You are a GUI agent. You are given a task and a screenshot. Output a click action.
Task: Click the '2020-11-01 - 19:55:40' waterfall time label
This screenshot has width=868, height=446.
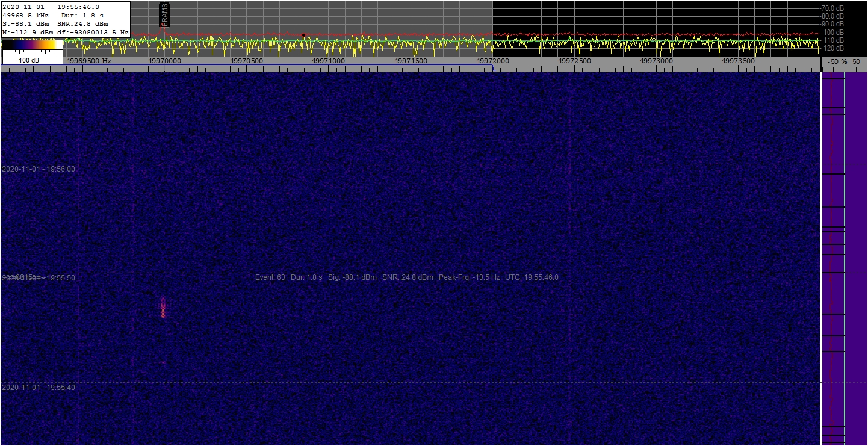39,388
